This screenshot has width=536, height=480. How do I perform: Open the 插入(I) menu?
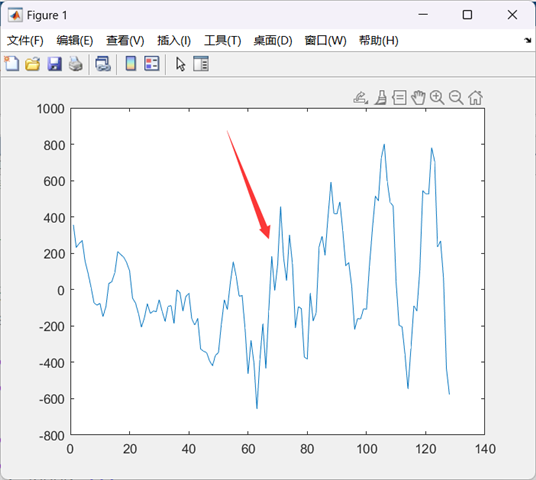coord(174,41)
